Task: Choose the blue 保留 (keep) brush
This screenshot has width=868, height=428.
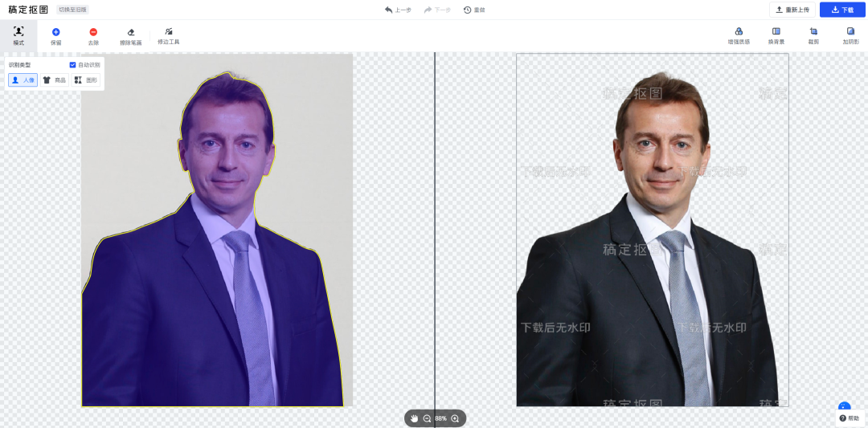Action: pyautogui.click(x=56, y=36)
